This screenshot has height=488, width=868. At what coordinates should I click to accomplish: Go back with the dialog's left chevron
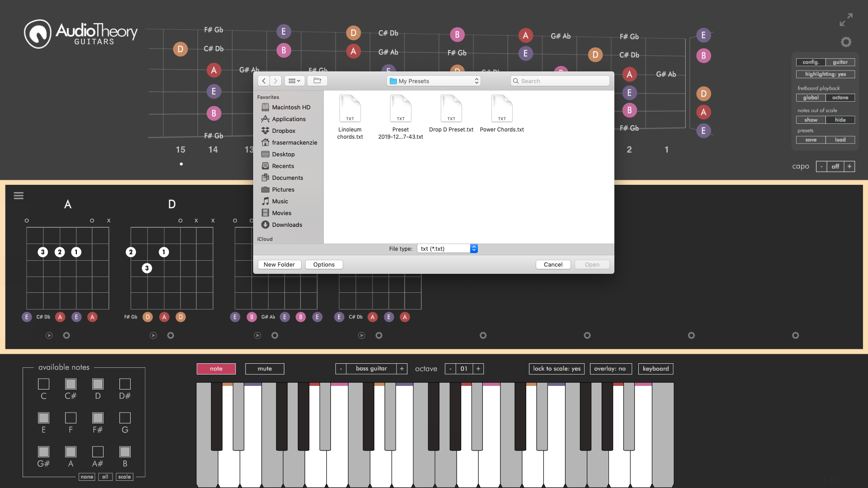click(264, 81)
